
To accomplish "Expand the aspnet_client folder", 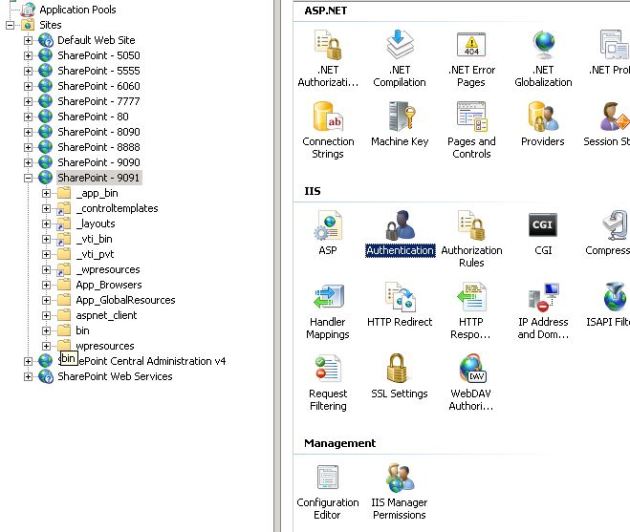I will click(x=46, y=316).
